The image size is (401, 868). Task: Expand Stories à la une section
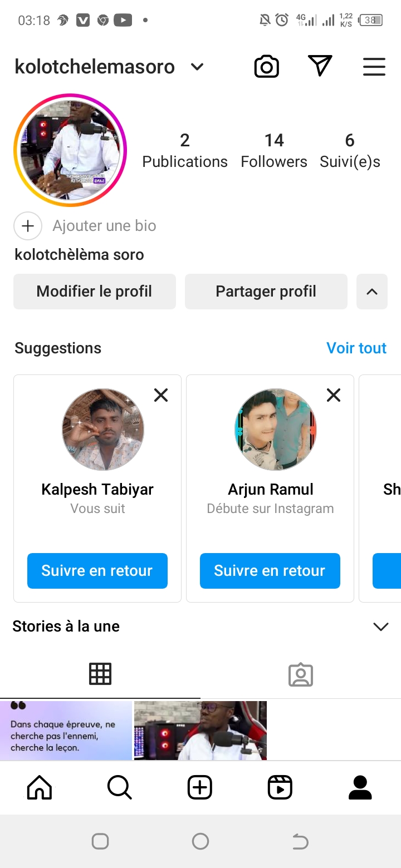pos(381,627)
